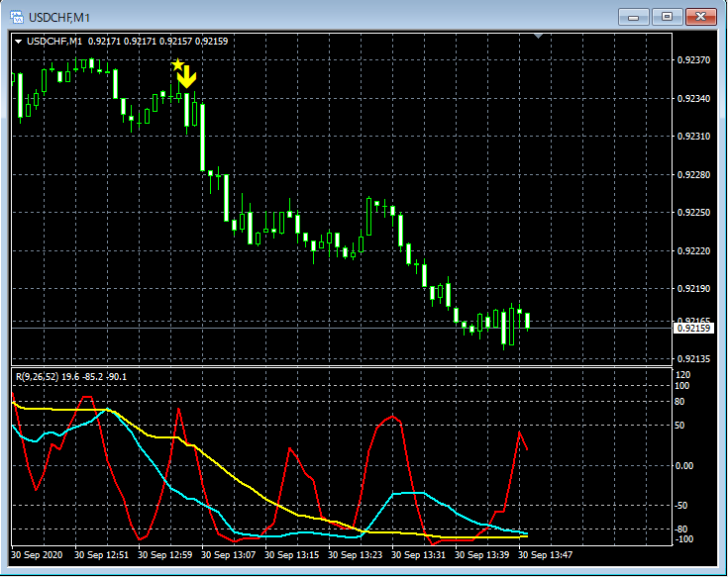Click the 0.92370 price scale label
The image size is (728, 577).
point(693,60)
